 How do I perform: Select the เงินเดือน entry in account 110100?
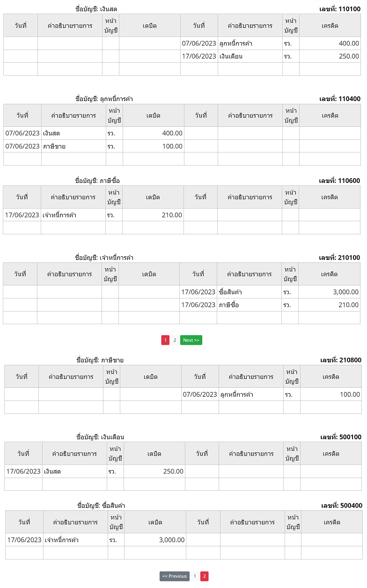tap(231, 56)
